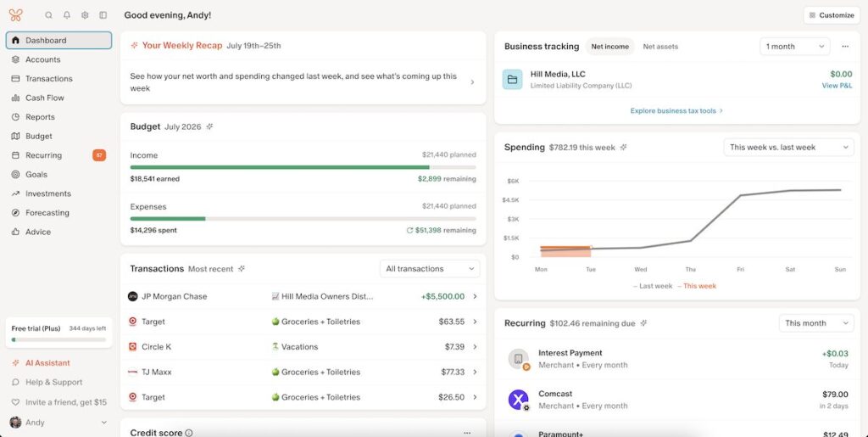Click rollover icon beside $51,398 remaining
Viewport: 868px width, 437px height.
click(x=409, y=231)
